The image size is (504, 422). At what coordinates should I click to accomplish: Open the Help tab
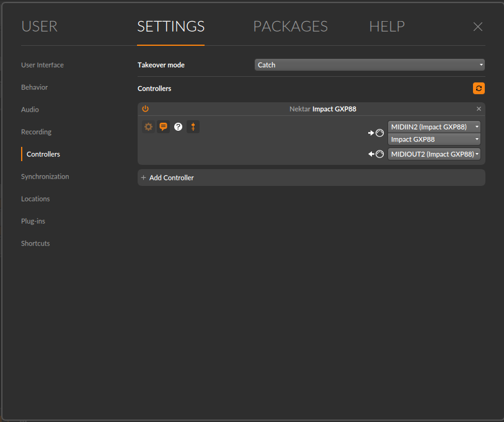click(387, 27)
